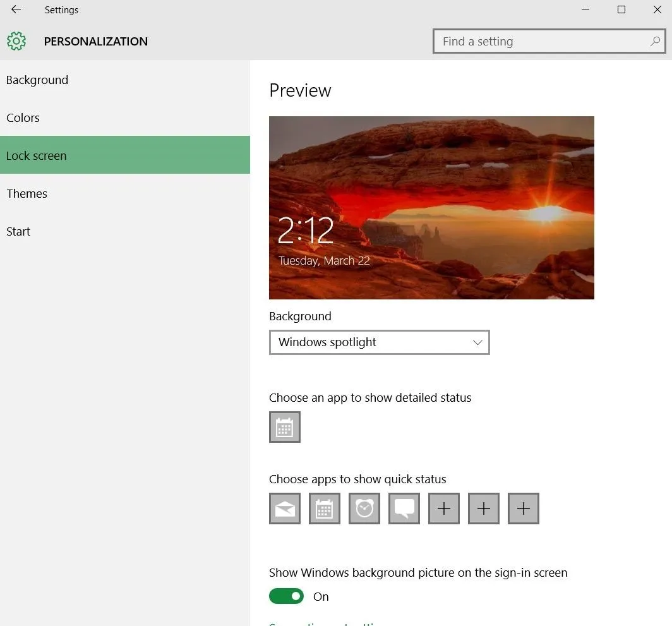
Task: Click the Calendar quick status icon
Action: 325,509
